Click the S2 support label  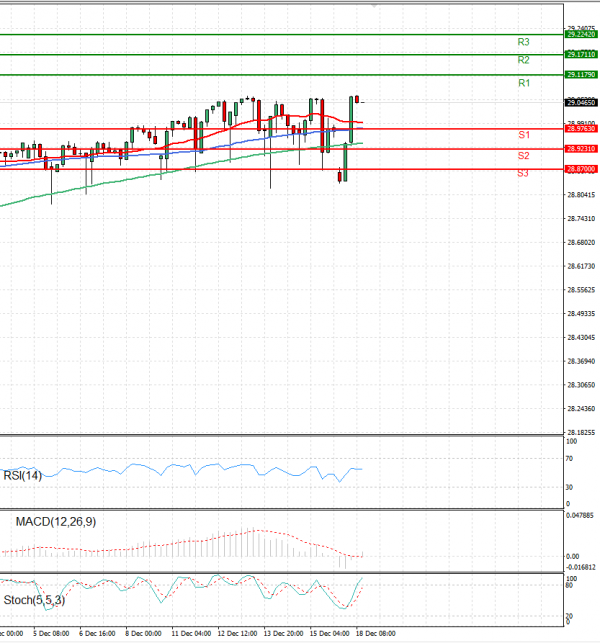pyautogui.click(x=523, y=155)
